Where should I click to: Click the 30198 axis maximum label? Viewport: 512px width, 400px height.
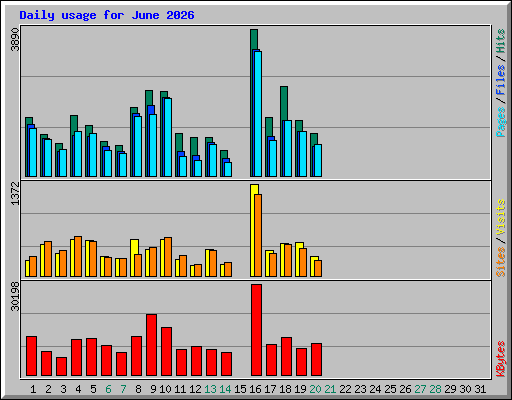15,296
